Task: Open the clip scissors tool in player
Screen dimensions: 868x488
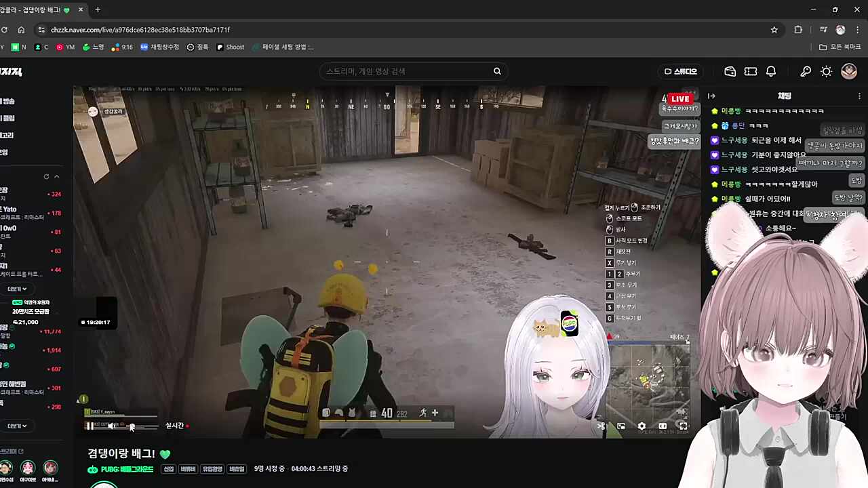Action: click(601, 426)
